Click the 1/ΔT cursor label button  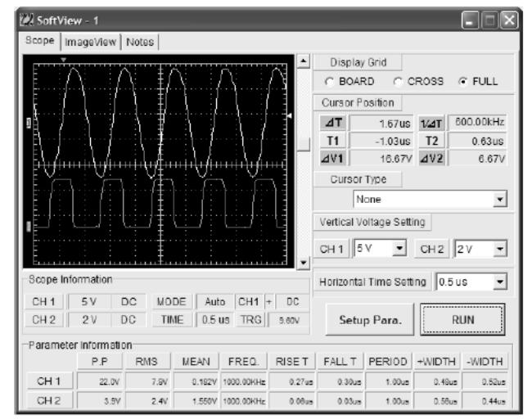pos(431,124)
